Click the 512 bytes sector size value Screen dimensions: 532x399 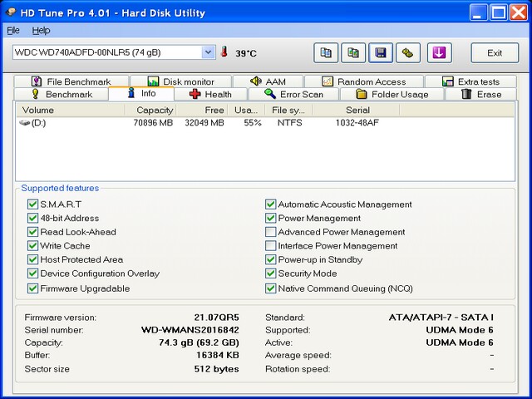click(216, 369)
